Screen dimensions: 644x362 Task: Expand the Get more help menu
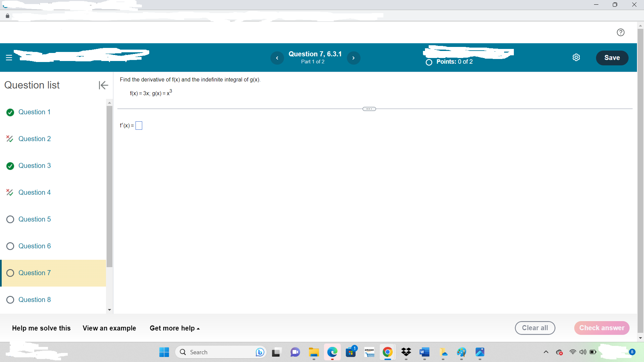(174, 328)
